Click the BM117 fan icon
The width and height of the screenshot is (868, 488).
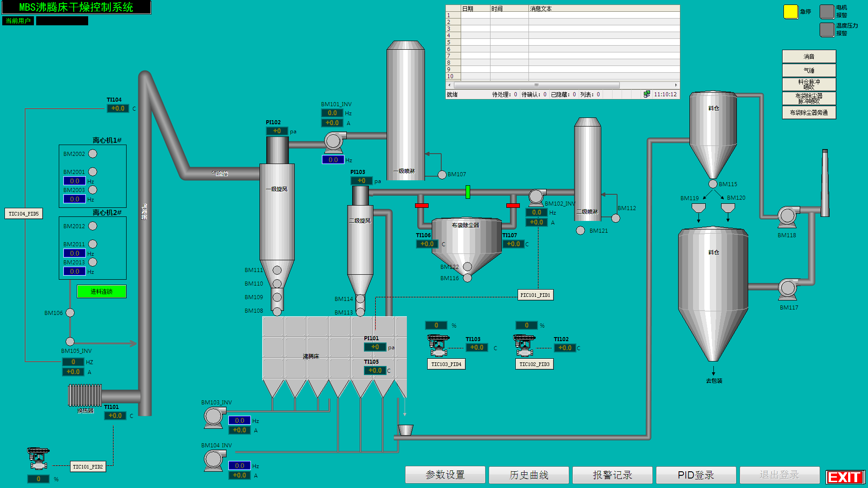click(788, 289)
